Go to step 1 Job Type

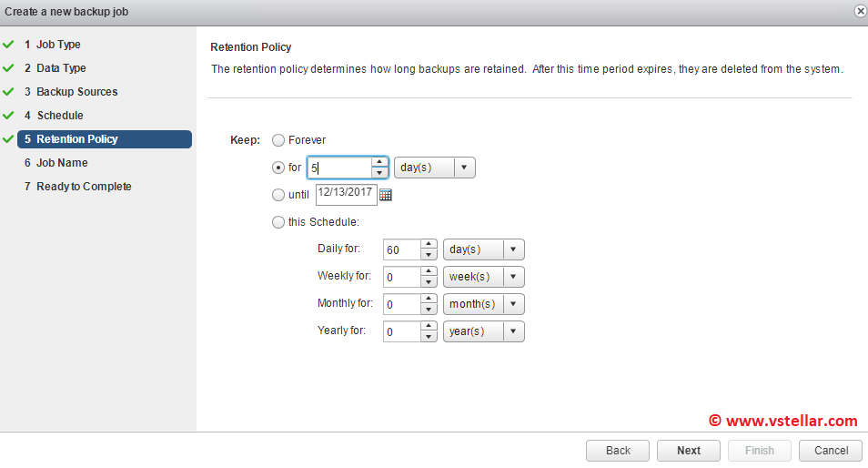[53, 45]
